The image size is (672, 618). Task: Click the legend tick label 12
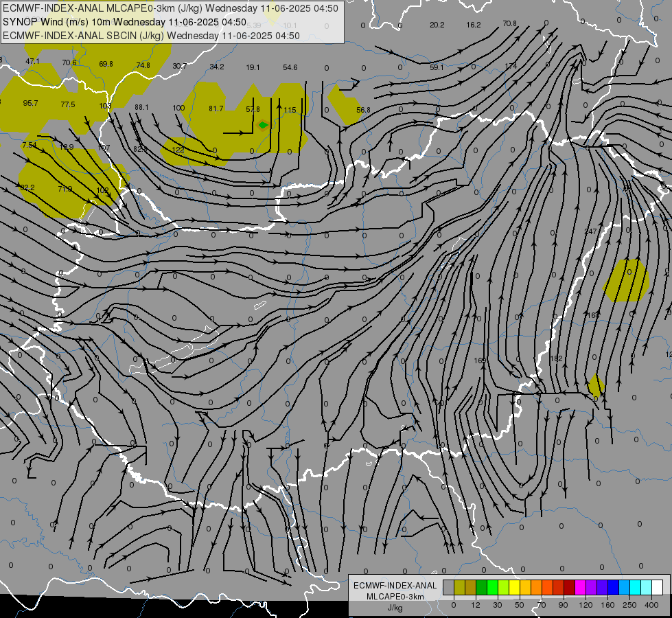pos(475,605)
